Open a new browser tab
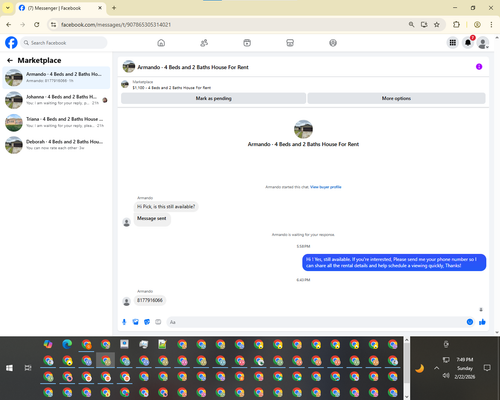The height and width of the screenshot is (400, 500). pos(114,8)
